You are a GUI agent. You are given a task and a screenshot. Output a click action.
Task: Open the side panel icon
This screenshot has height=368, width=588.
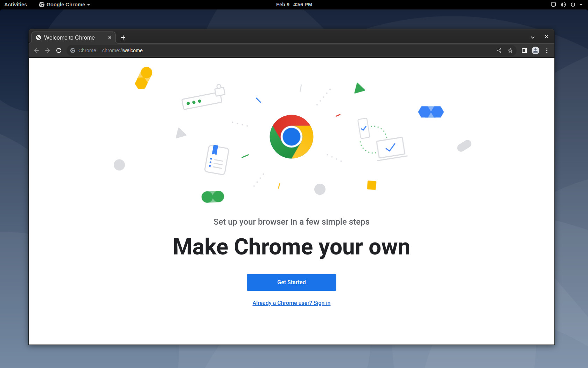[x=524, y=50]
